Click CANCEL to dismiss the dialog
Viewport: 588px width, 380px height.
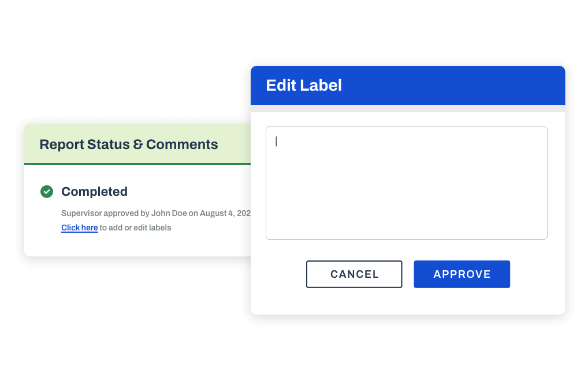pyautogui.click(x=354, y=274)
